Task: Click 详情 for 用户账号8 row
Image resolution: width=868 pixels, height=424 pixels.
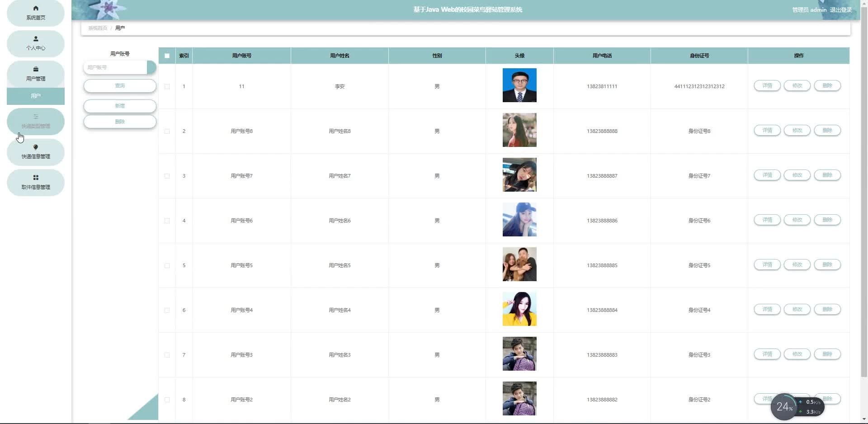Action: point(767,130)
